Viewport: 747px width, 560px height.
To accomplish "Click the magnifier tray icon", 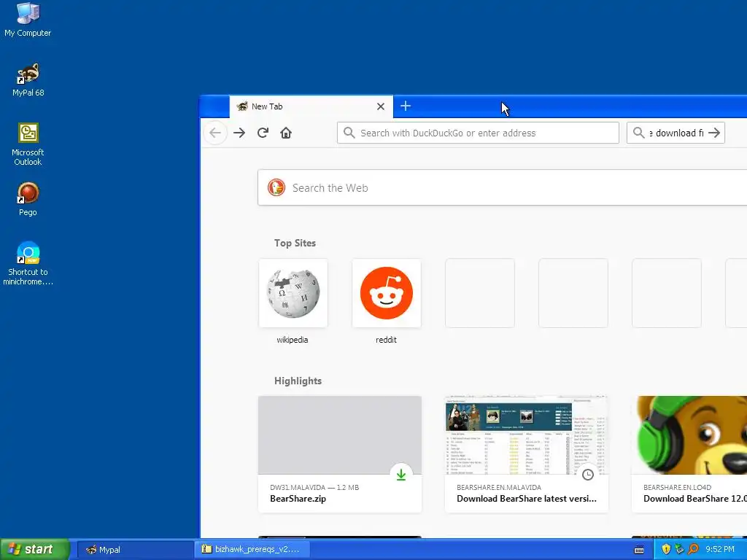I will (x=693, y=549).
